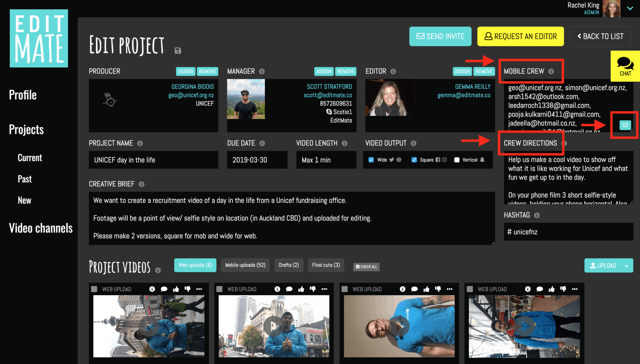640x364 pixels.
Task: Go Back to List
Action: pyautogui.click(x=600, y=36)
